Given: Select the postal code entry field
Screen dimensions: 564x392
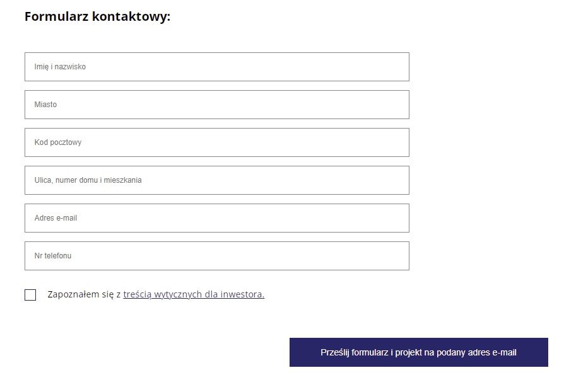Looking at the screenshot, I should point(216,142).
